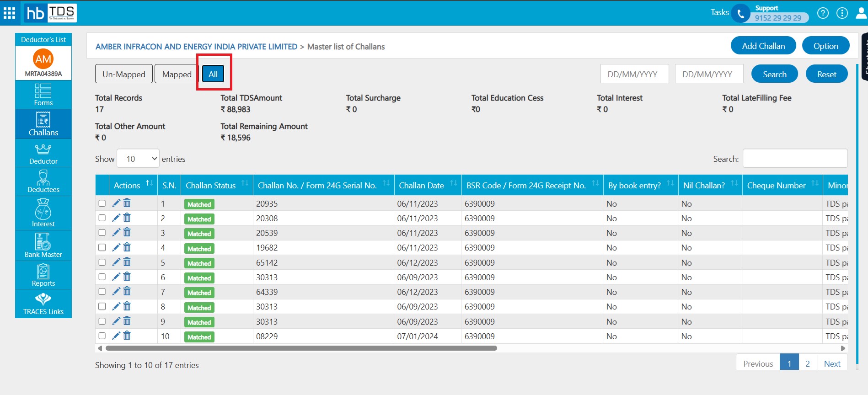The width and height of the screenshot is (868, 395).
Task: Open TRACES Links in sidebar
Action: [x=43, y=304]
